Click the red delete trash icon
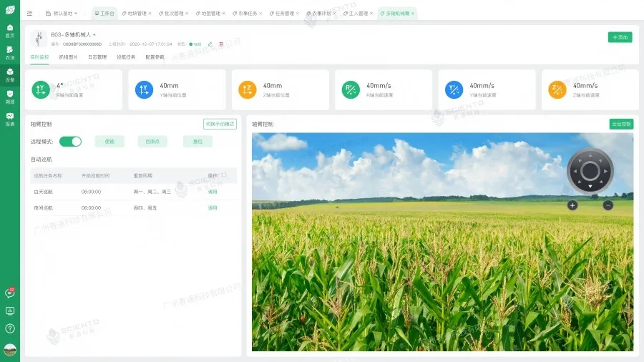The height and width of the screenshot is (362, 644). (221, 44)
